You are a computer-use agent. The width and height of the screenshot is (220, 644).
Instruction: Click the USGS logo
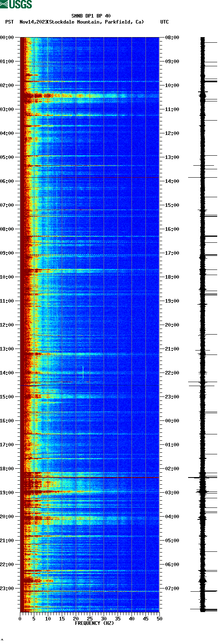[16, 4]
